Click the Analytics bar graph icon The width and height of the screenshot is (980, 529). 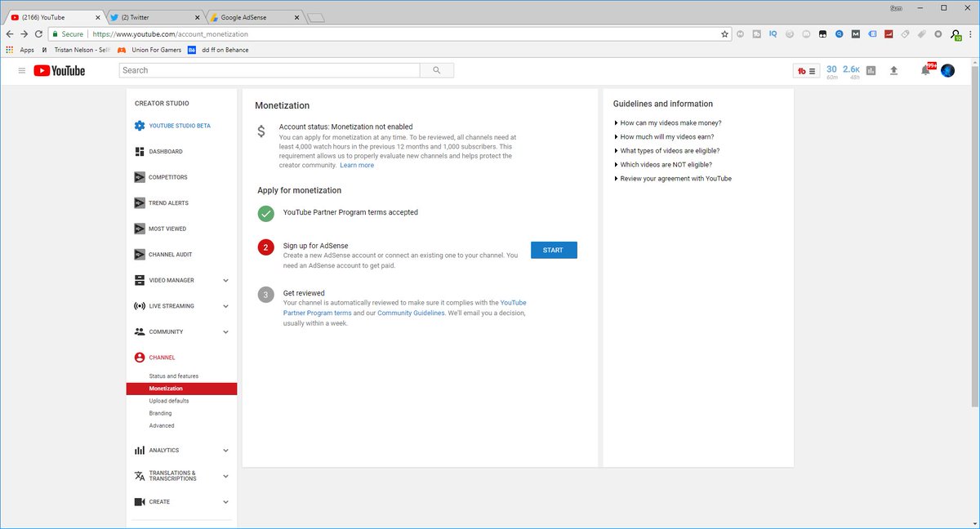point(140,451)
